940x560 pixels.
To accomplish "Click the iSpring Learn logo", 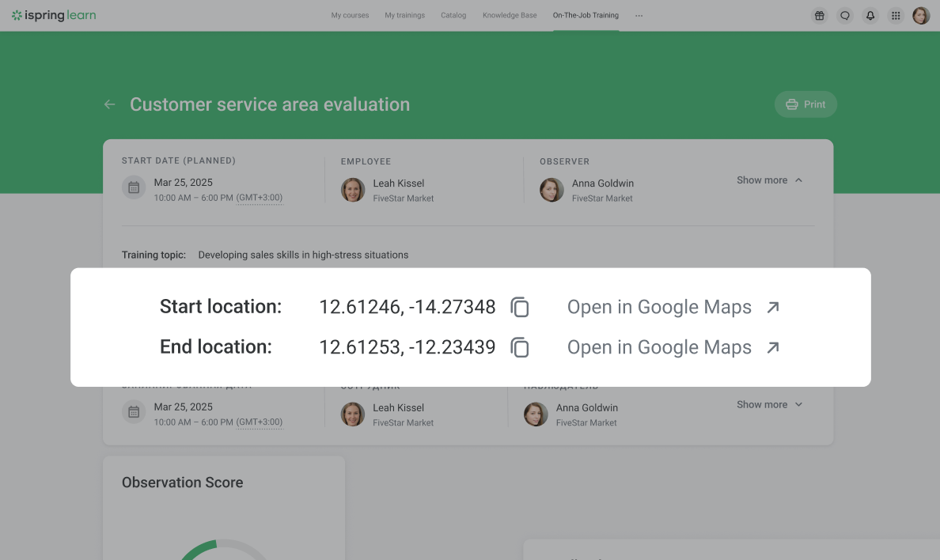I will pyautogui.click(x=53, y=15).
